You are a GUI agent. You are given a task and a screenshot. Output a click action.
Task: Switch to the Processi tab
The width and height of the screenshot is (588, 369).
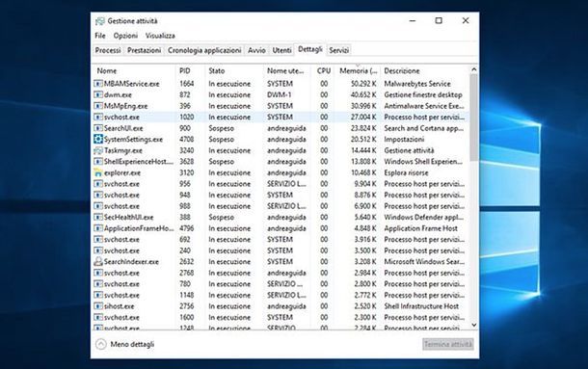click(108, 50)
